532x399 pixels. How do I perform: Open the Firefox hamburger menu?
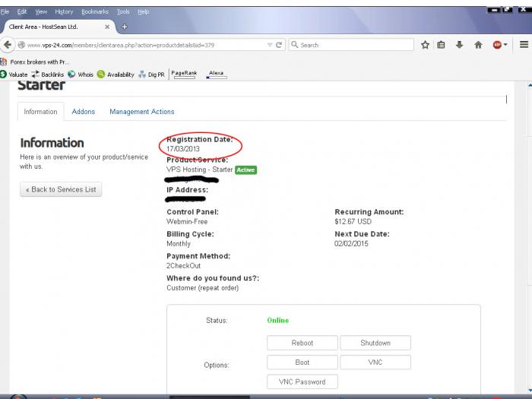point(524,44)
